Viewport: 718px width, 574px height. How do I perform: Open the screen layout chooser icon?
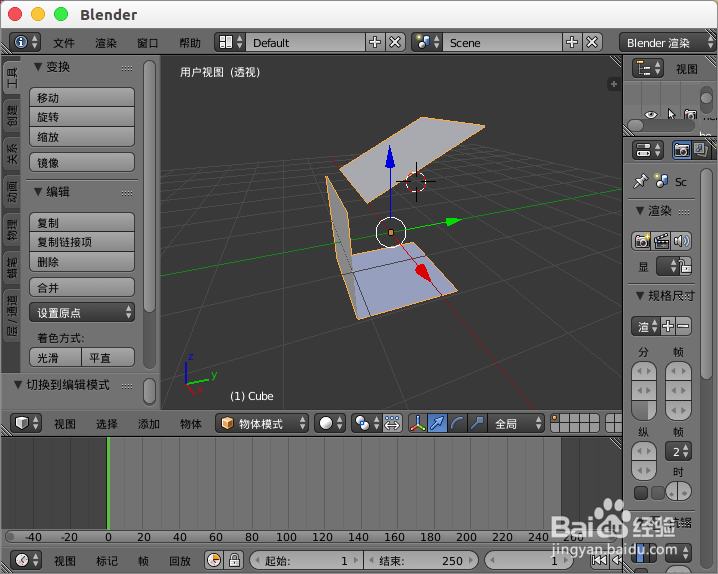pyautogui.click(x=230, y=43)
